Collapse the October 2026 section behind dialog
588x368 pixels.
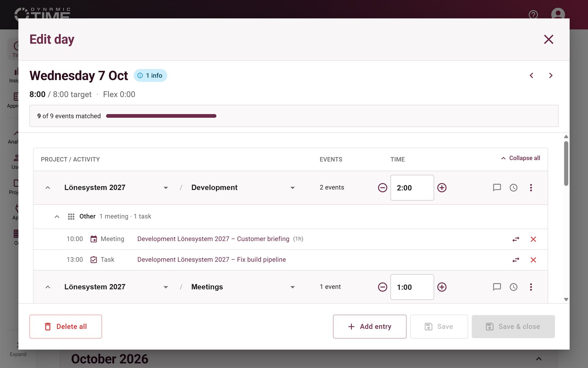(539, 358)
